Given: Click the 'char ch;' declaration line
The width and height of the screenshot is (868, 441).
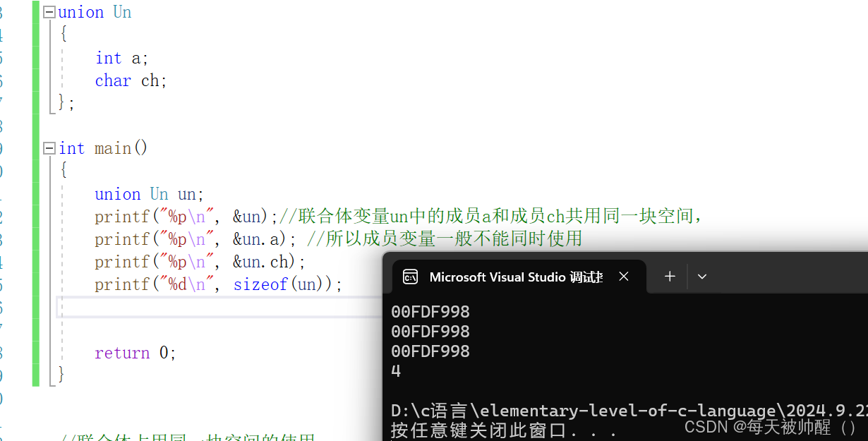Looking at the screenshot, I should 131,80.
